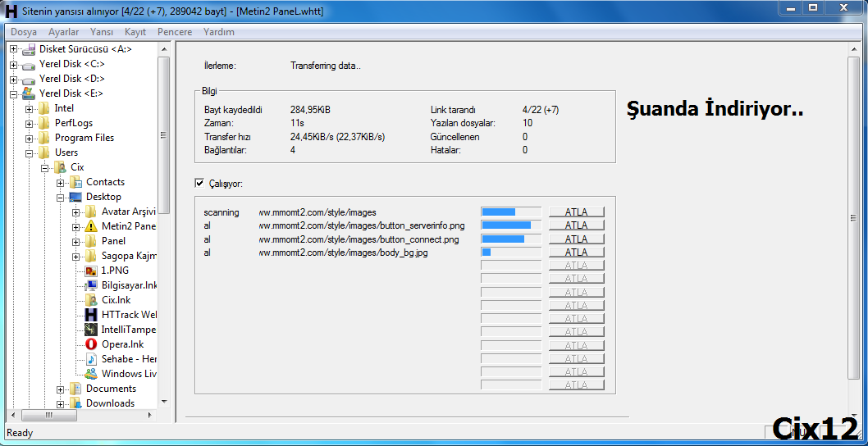Click the tree panel scroll down arrow

163,402
